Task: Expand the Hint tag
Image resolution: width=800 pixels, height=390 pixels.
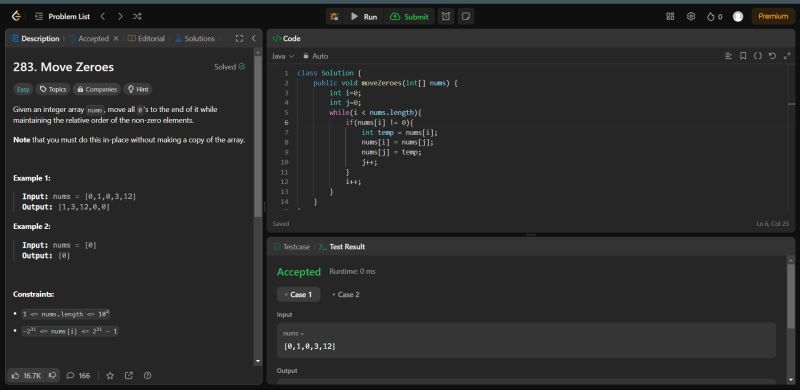Action: pos(138,89)
